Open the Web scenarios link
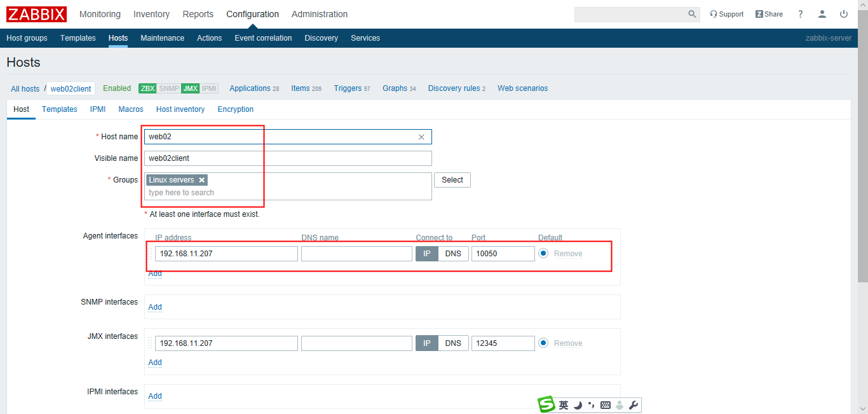 click(x=522, y=88)
